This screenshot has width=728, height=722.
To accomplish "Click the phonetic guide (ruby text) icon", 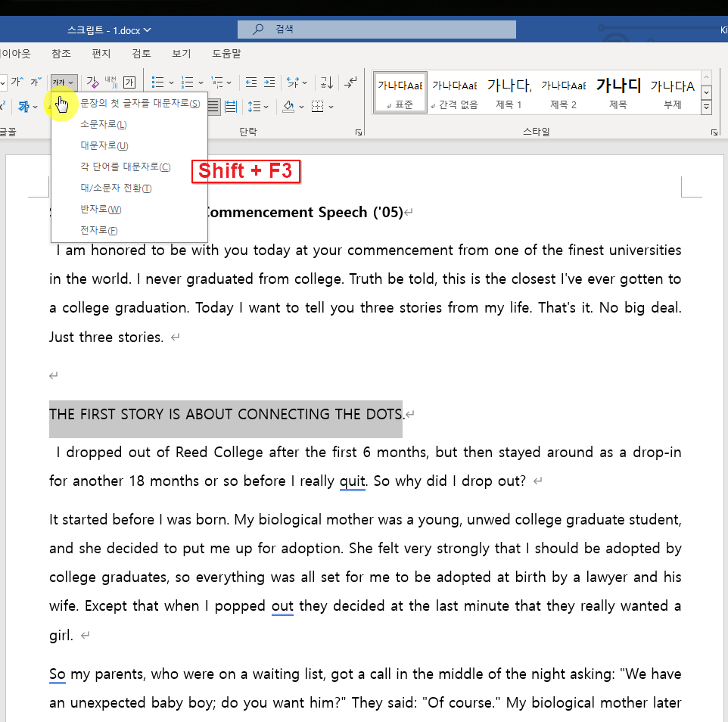I will click(x=111, y=82).
